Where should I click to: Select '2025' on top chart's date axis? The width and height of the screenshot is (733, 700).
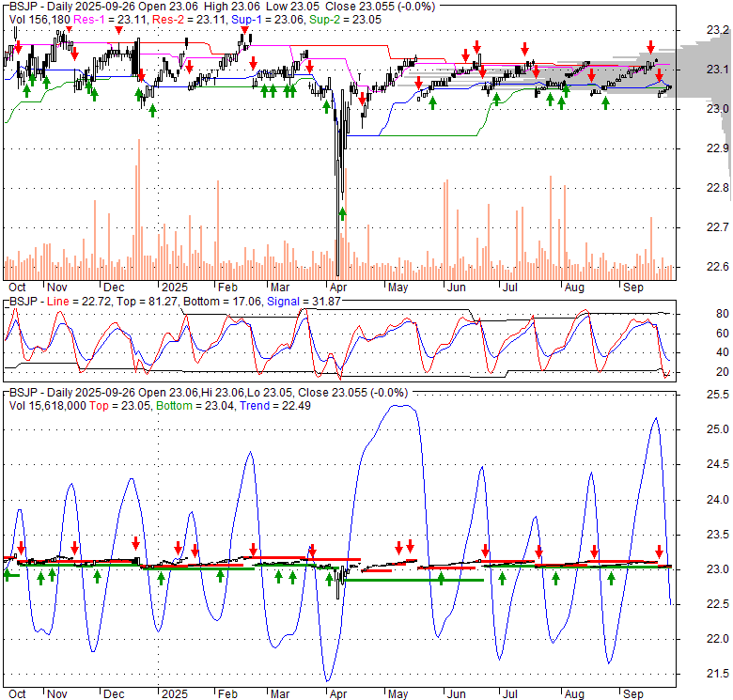(x=175, y=288)
